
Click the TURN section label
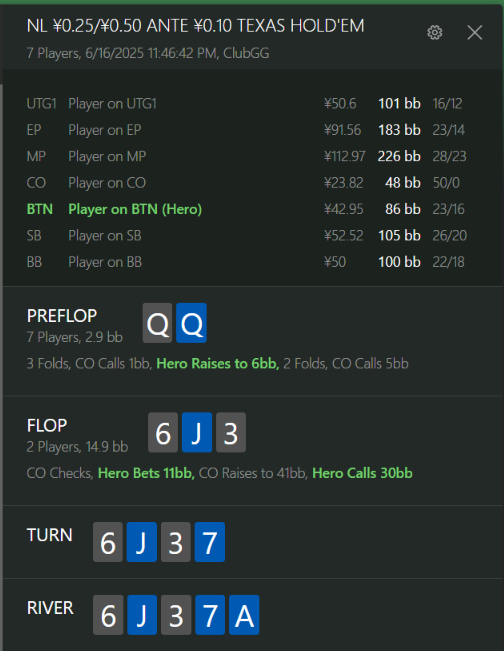pyautogui.click(x=50, y=535)
